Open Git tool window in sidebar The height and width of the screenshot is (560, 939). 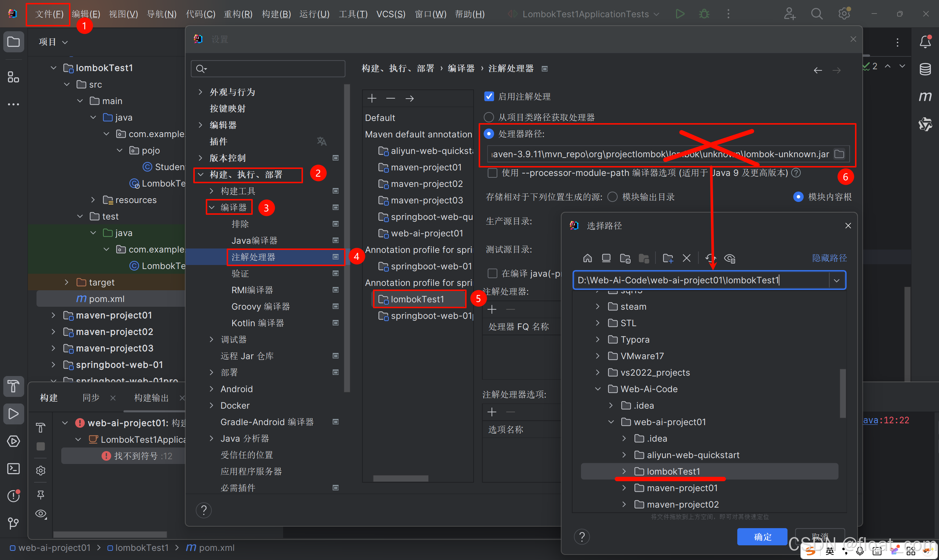tap(14, 523)
